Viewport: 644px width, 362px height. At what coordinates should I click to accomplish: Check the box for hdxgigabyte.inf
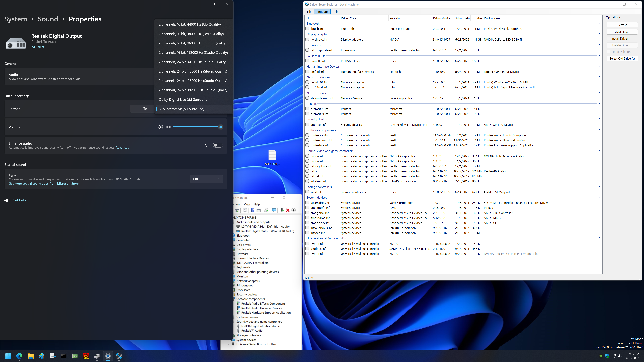(307, 166)
